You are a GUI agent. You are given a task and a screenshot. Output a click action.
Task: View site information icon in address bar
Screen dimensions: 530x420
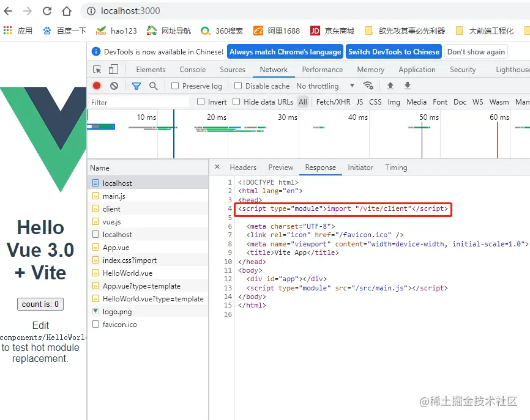(91, 11)
